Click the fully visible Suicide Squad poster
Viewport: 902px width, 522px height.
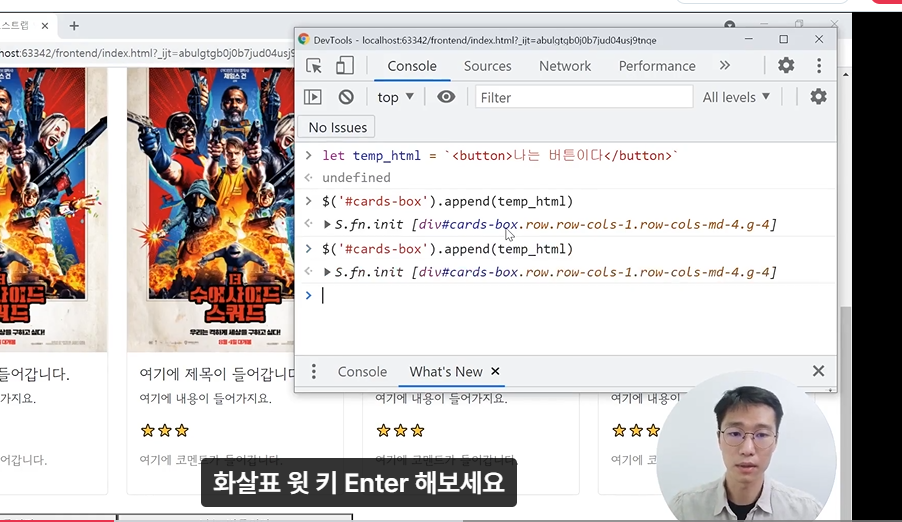211,209
